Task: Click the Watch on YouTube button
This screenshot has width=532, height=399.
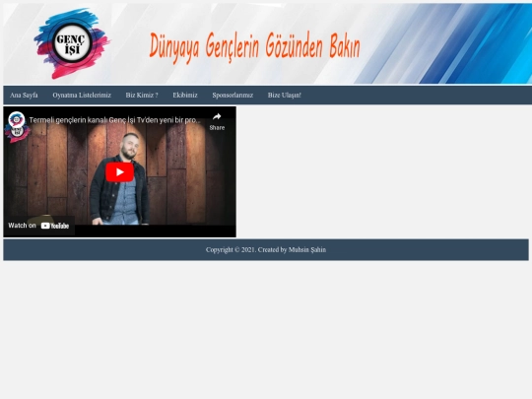Action: coord(38,226)
